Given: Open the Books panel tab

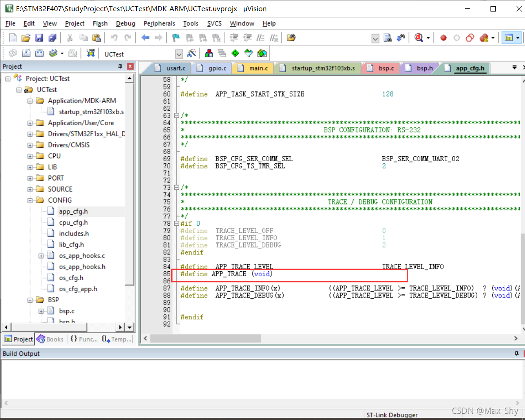Looking at the screenshot, I should pos(50,339).
